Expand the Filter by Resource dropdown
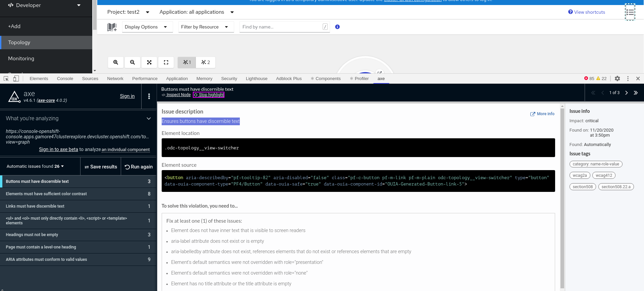The image size is (644, 291). click(206, 27)
